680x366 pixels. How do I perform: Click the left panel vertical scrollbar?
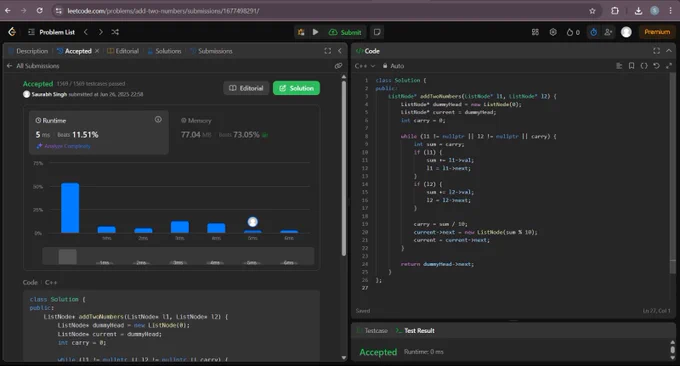[x=344, y=167]
